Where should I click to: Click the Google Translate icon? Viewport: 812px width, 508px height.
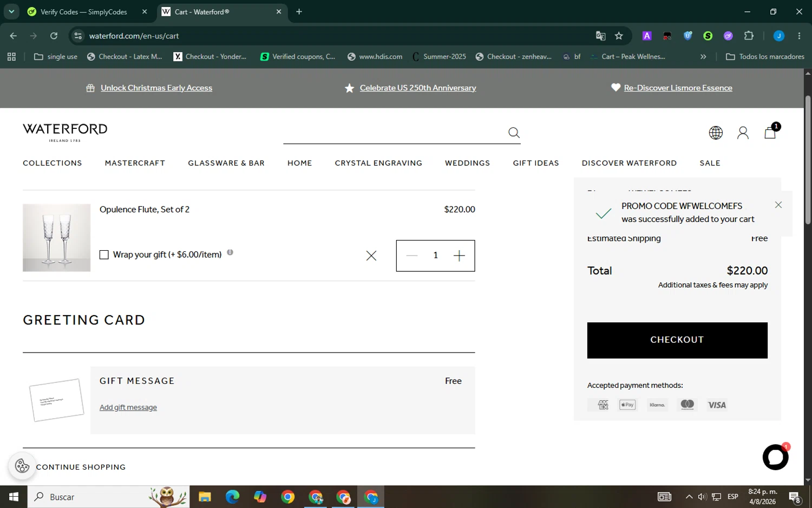point(600,36)
